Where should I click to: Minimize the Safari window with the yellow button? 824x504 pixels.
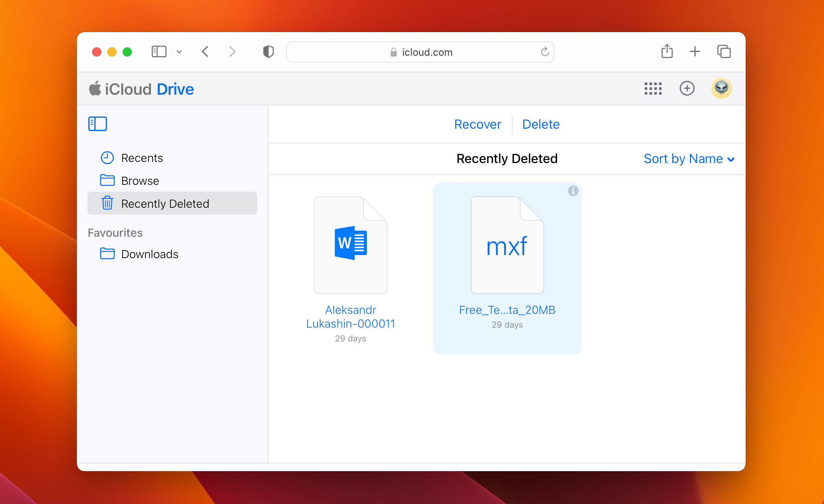tap(112, 52)
